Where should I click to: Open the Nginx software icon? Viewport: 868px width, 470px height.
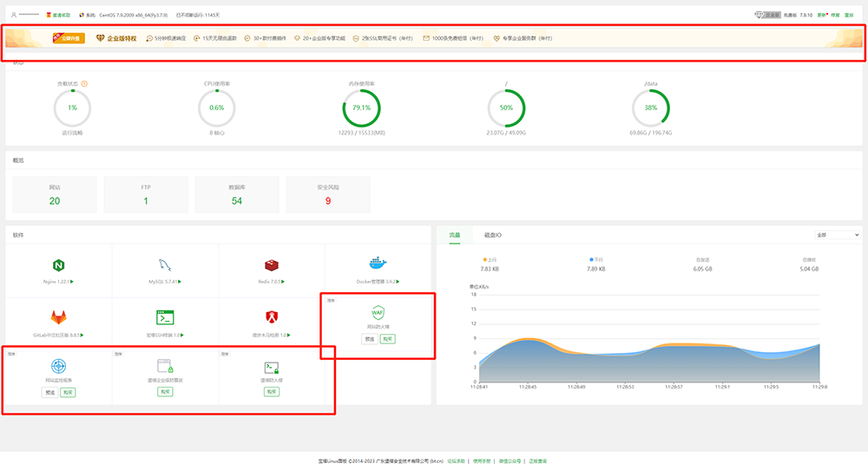click(59, 264)
